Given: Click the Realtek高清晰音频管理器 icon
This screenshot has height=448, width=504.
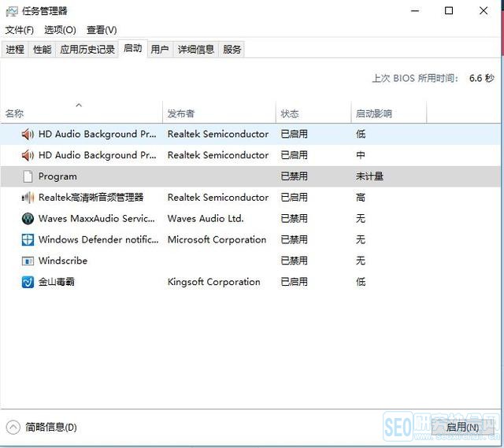Looking at the screenshot, I should coord(28,198).
